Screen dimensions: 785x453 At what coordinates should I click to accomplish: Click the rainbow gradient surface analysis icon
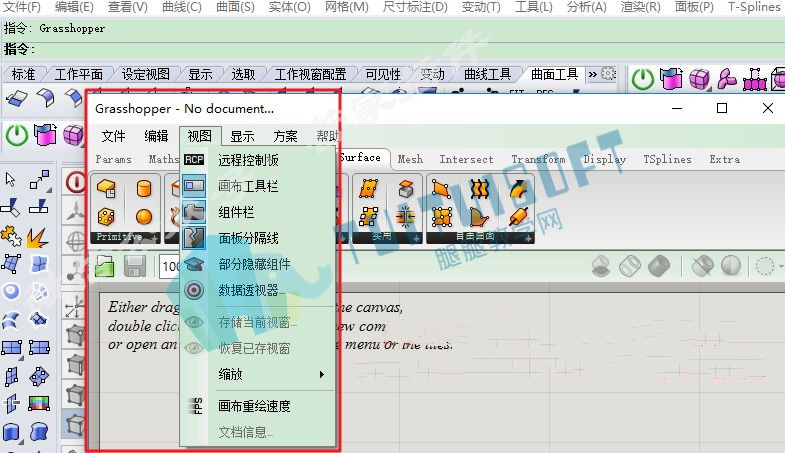[x=39, y=403]
